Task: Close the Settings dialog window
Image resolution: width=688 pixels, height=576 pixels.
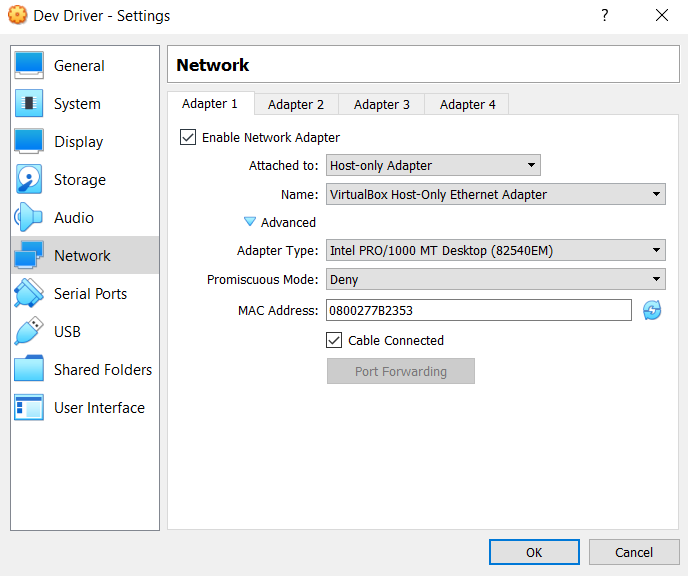Action: click(662, 15)
